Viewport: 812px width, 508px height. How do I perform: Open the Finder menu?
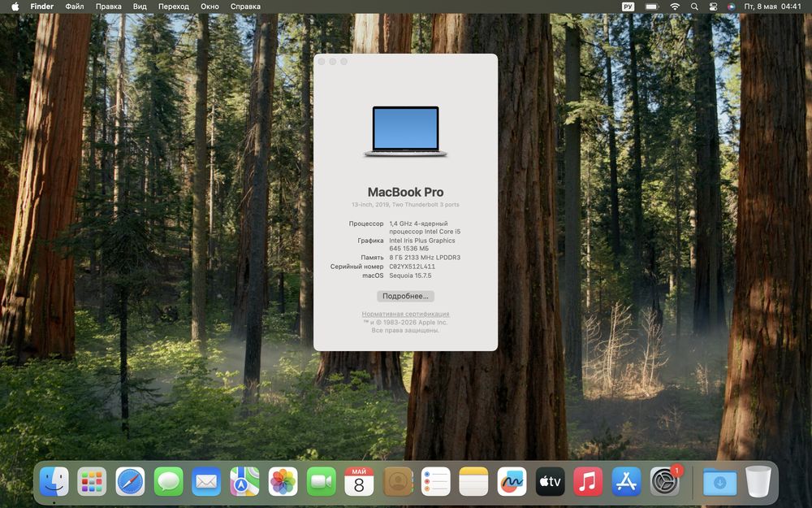pyautogui.click(x=42, y=7)
